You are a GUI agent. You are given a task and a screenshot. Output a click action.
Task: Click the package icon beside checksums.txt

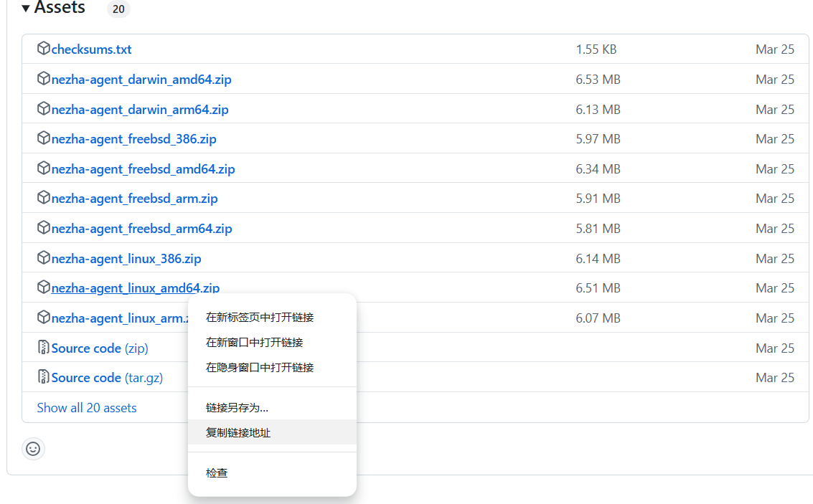pyautogui.click(x=44, y=48)
